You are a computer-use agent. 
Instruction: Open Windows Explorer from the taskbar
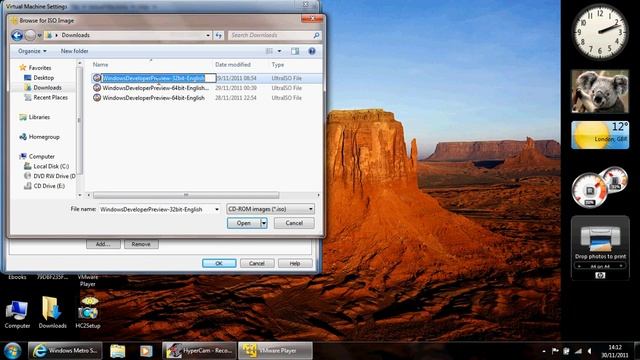pos(118,351)
